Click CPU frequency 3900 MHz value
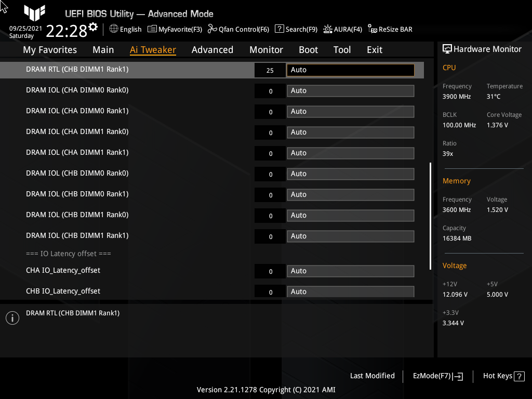Viewport: 532px width, 399px height. 456,97
